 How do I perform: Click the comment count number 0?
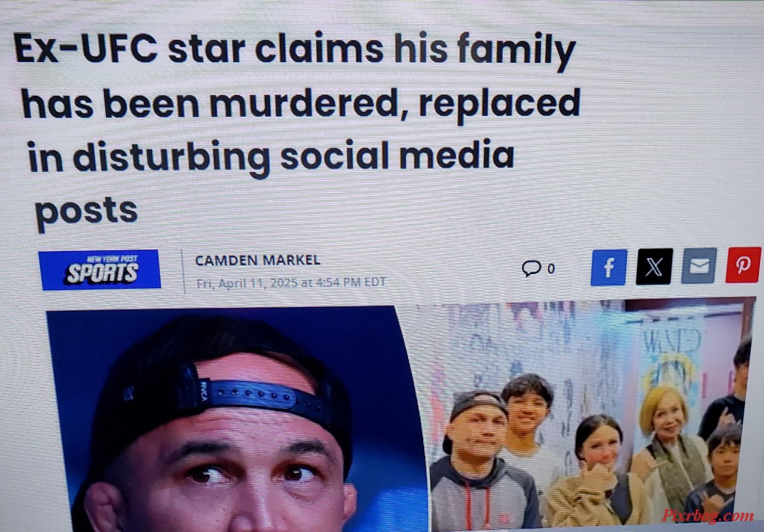point(551,269)
